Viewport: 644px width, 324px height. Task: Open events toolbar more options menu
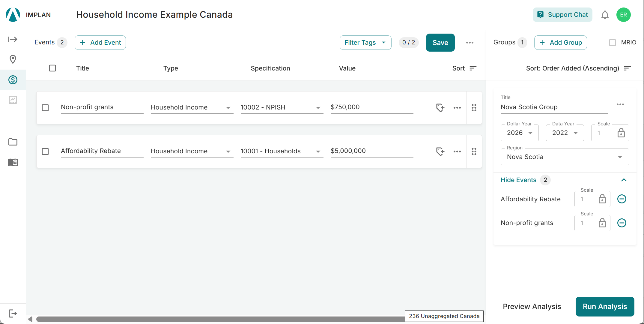tap(470, 43)
